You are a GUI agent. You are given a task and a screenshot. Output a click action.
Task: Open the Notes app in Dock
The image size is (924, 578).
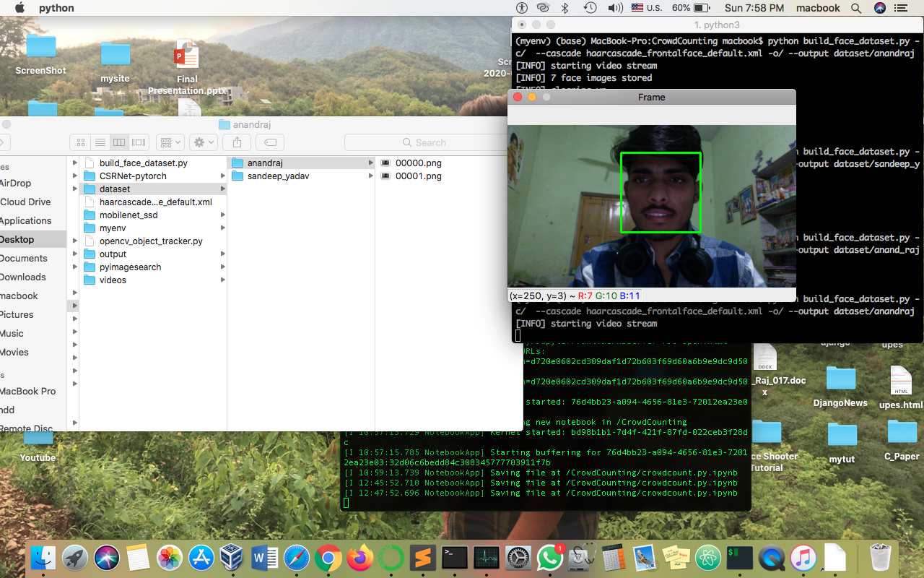click(138, 557)
